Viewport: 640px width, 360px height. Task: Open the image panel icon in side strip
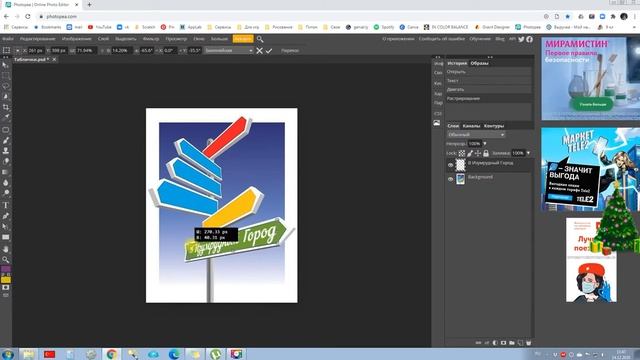[437, 123]
